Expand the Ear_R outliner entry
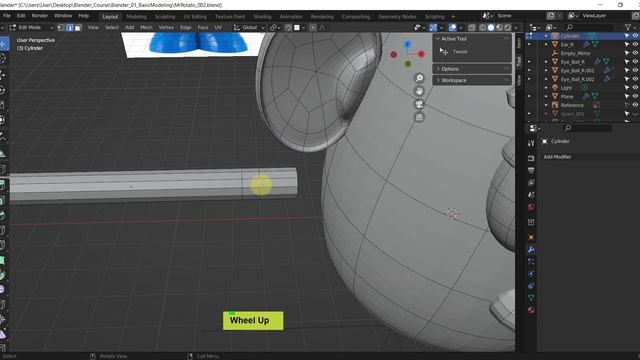Image resolution: width=640 pixels, height=360 pixels. [547, 44]
